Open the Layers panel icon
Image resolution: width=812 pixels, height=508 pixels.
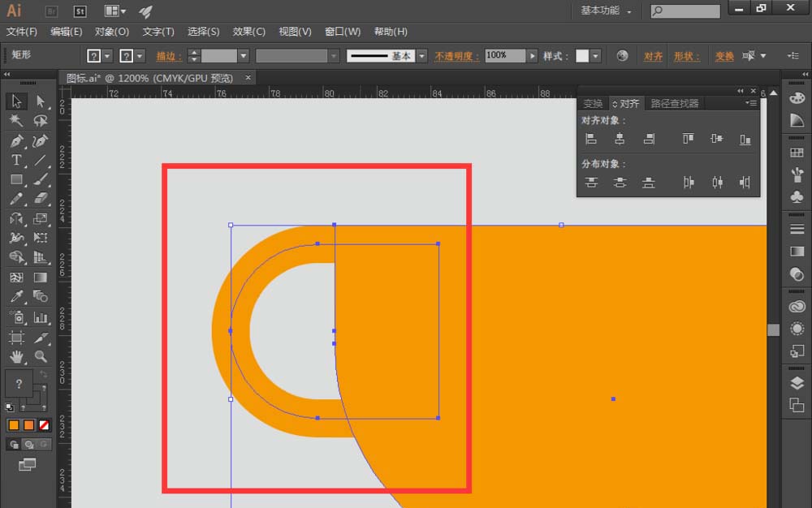click(797, 383)
